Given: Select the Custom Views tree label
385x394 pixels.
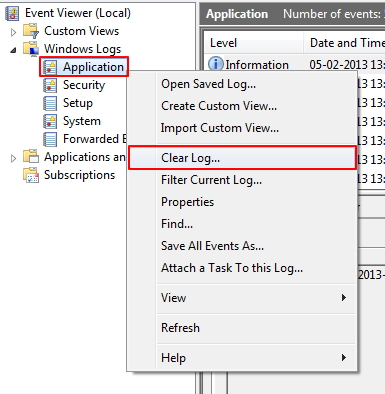Looking at the screenshot, I should pyautogui.click(x=82, y=31).
